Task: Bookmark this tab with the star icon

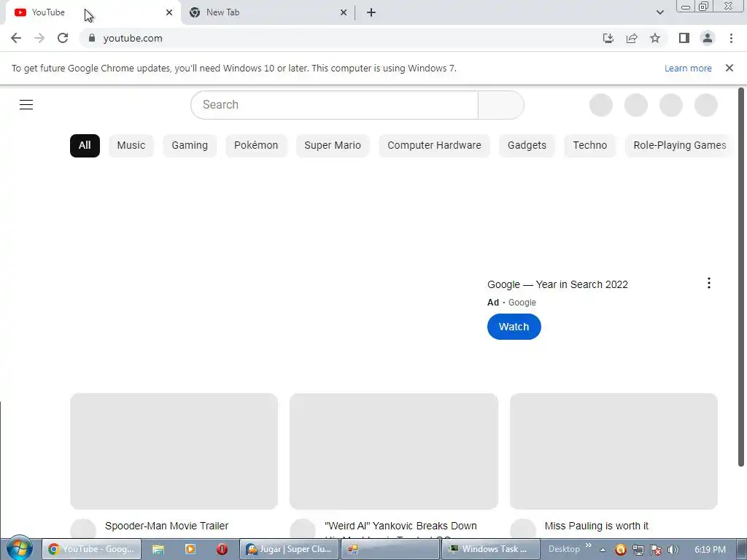Action: point(655,38)
